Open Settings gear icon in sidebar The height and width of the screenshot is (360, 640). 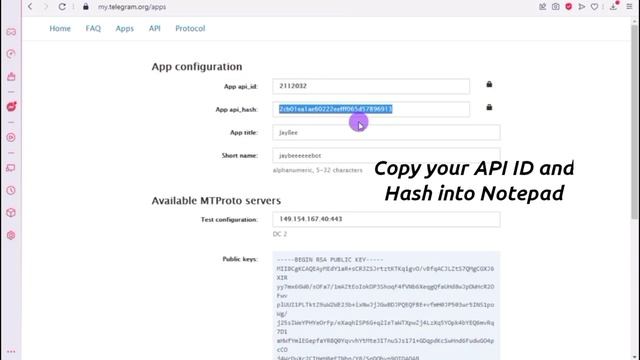[x=11, y=236]
